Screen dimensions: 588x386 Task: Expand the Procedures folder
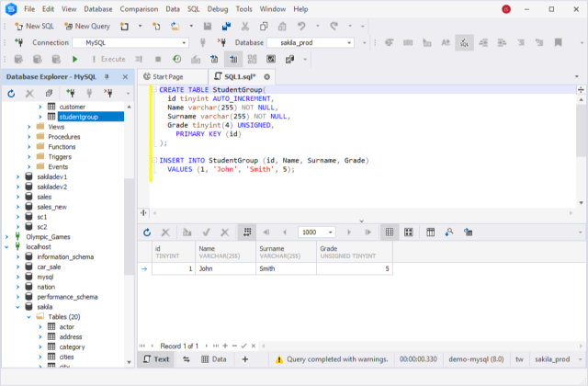pos(28,137)
